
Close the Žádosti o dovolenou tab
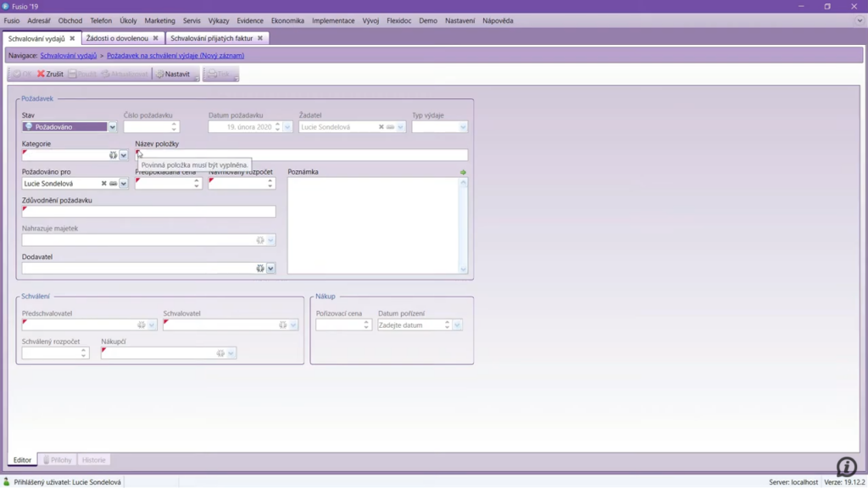155,38
